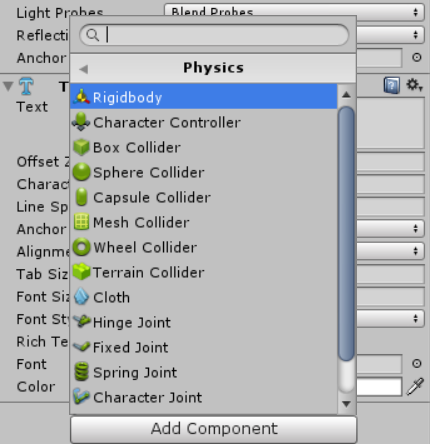The height and width of the screenshot is (444, 430).
Task: Click the white Color swatch field
Action: (x=379, y=387)
